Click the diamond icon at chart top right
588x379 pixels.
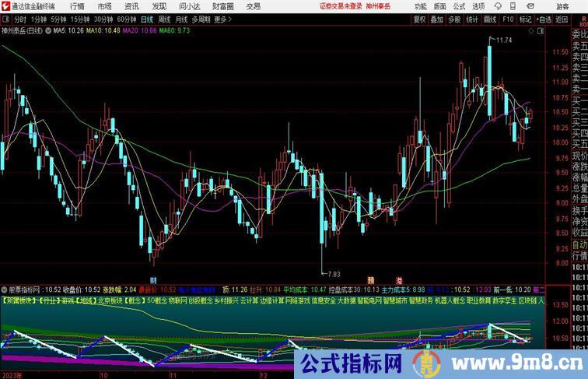[532, 31]
